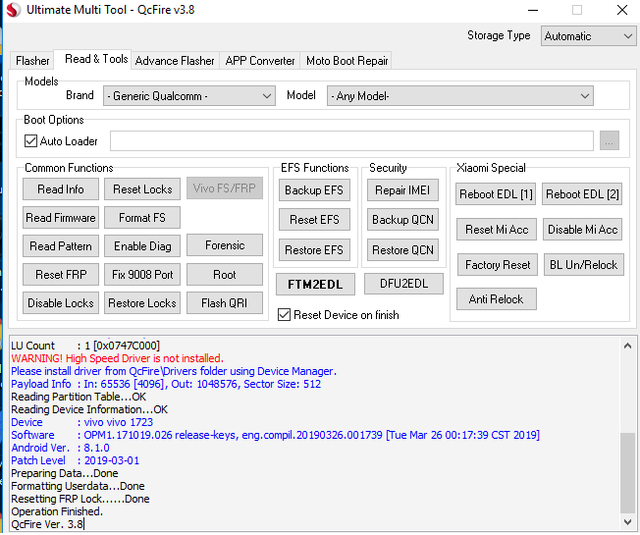
Task: Click the Patch Level 2019-03-01 log line
Action: point(75,461)
